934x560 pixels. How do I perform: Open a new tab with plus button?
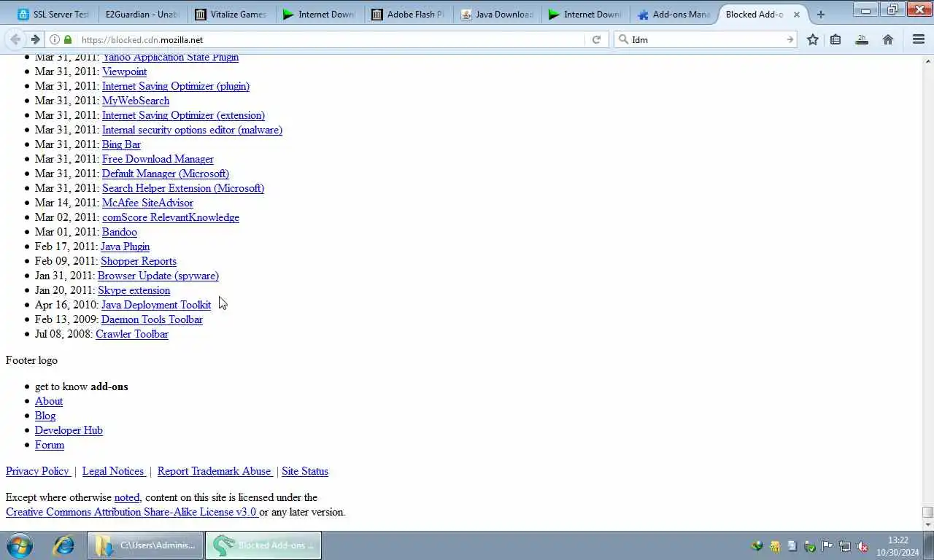[x=820, y=15]
